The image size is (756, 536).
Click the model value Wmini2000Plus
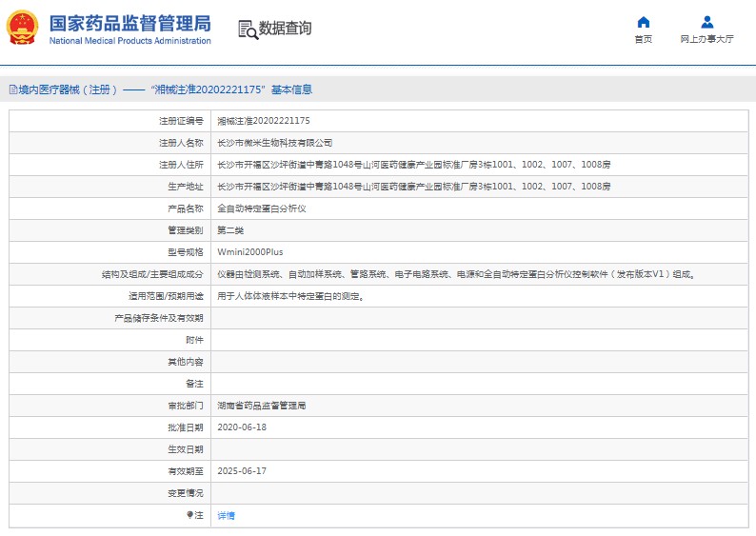[x=250, y=252]
